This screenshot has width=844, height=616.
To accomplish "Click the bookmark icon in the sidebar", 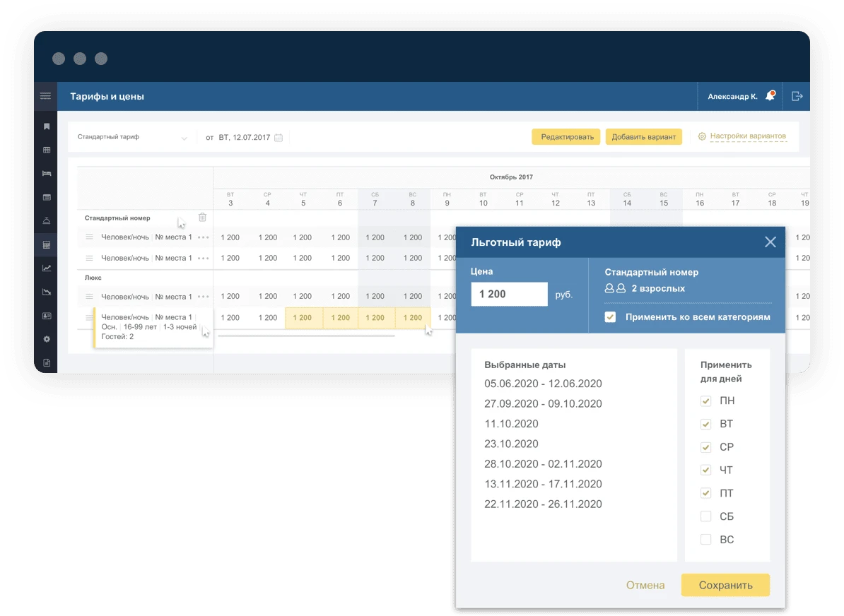I will point(47,126).
